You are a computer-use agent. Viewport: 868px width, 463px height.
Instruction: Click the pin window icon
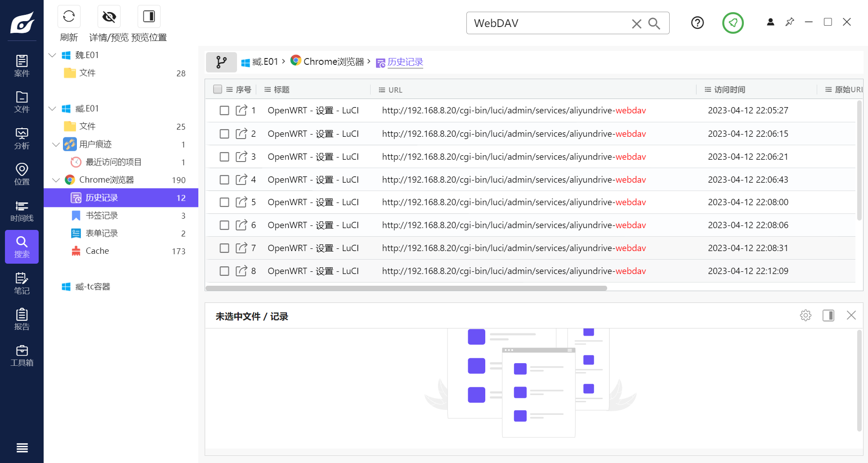click(790, 22)
